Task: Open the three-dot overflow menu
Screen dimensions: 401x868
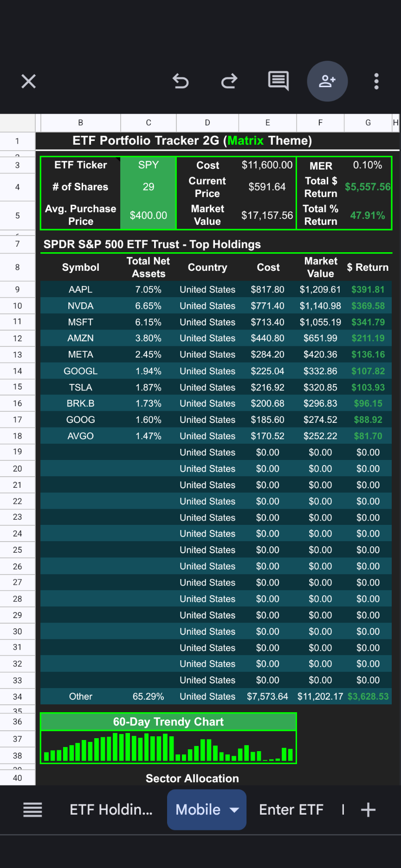Action: 376,81
